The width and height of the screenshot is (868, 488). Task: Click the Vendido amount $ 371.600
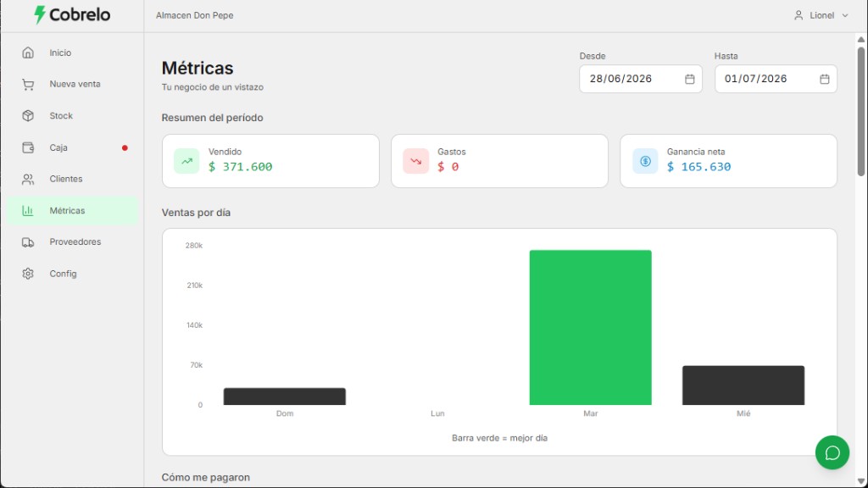[x=240, y=167]
